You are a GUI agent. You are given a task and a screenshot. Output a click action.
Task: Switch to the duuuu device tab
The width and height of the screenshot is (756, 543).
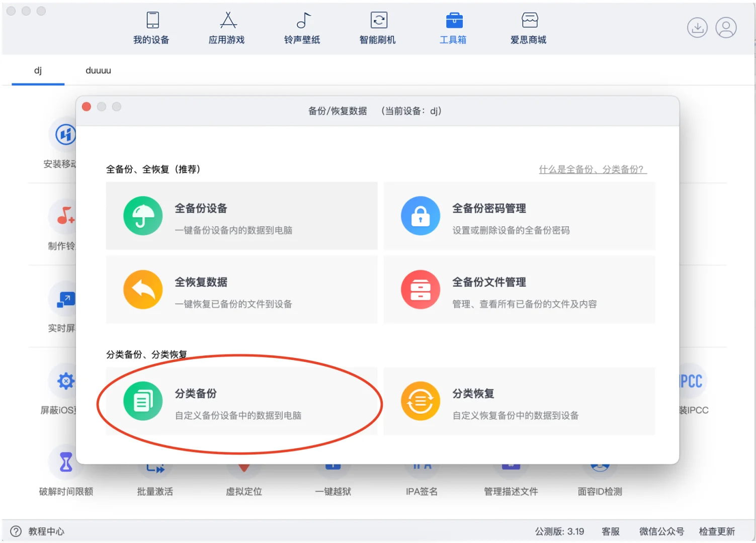coord(98,70)
